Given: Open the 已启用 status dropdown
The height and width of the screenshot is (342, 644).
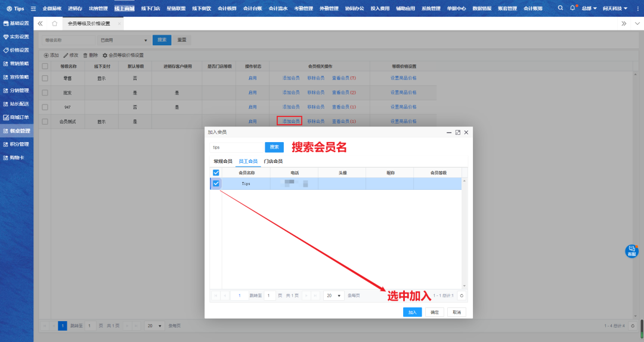Looking at the screenshot, I should (123, 40).
